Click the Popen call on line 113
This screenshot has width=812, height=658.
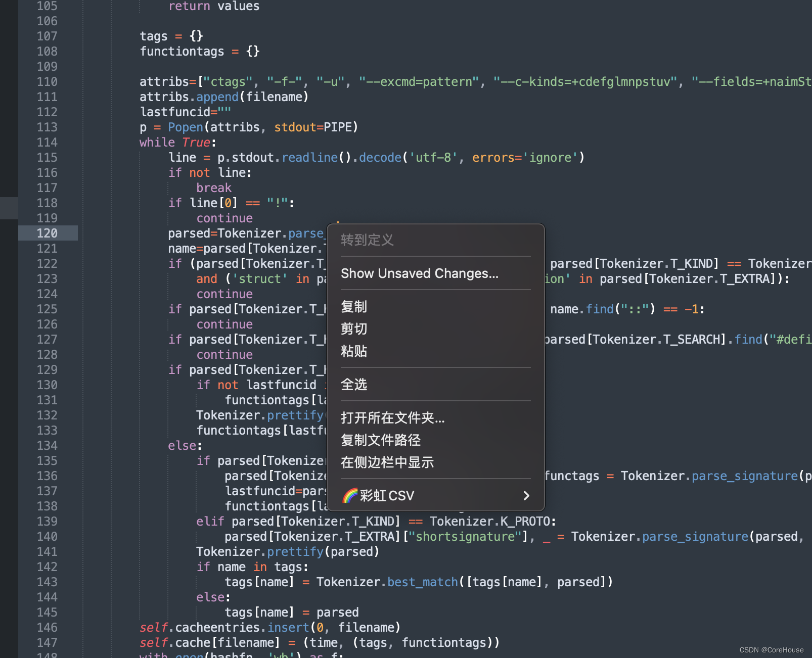(186, 127)
